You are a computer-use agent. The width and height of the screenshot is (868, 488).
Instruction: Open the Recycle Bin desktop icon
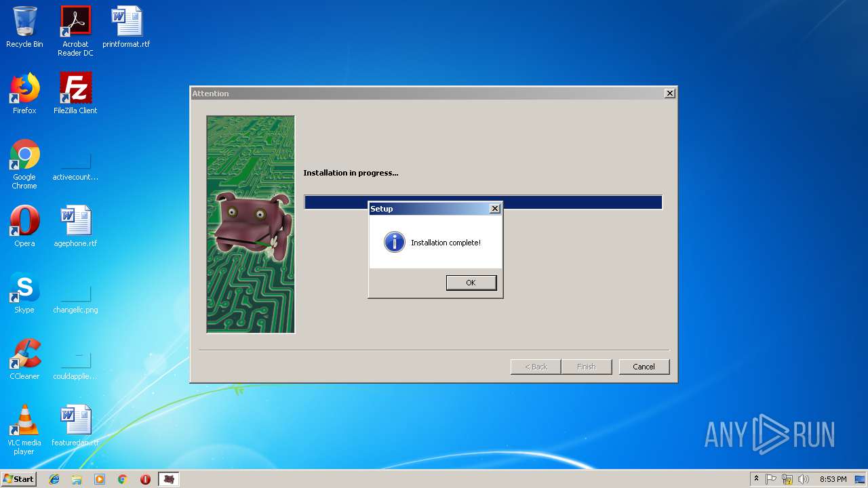(24, 28)
